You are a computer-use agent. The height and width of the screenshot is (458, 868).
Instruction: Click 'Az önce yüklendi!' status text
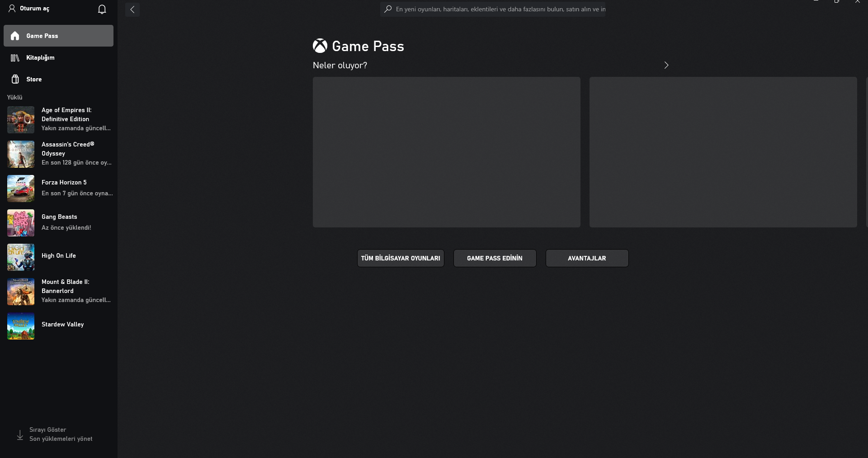pyautogui.click(x=66, y=227)
